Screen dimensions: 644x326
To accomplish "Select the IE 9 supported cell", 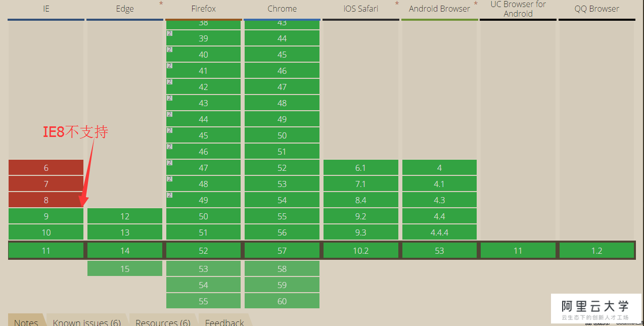I will [46, 216].
